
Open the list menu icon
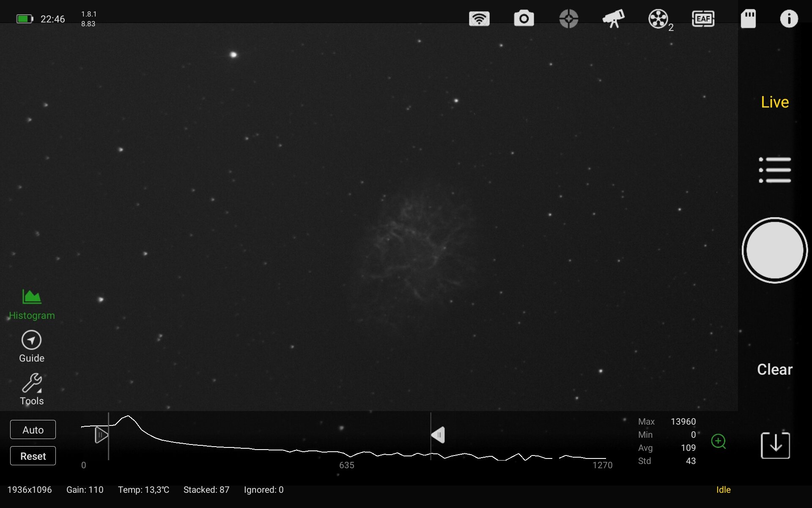[x=775, y=170]
